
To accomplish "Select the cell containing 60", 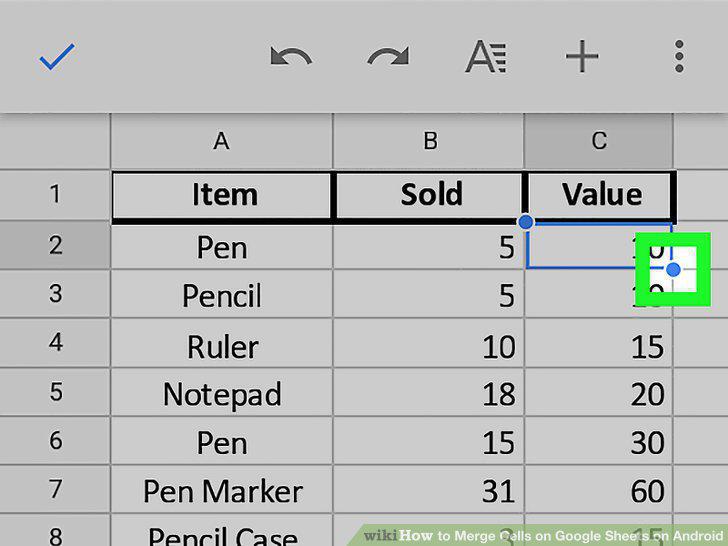I will coord(599,489).
